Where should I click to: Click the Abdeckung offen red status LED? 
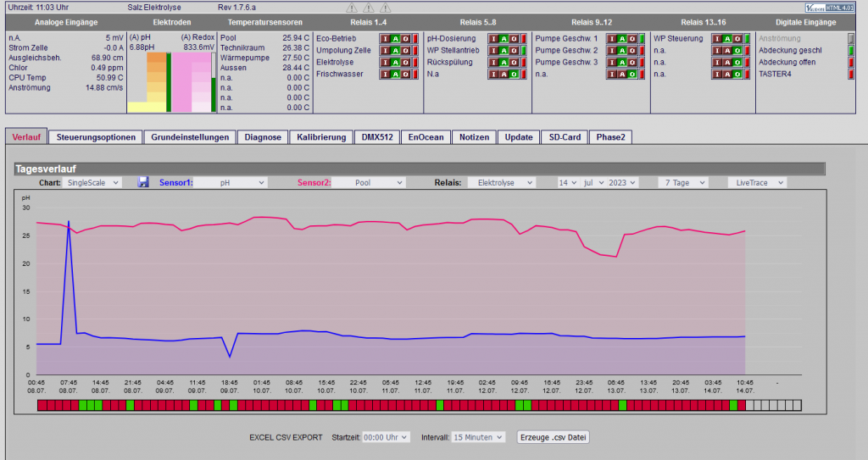pyautogui.click(x=851, y=63)
